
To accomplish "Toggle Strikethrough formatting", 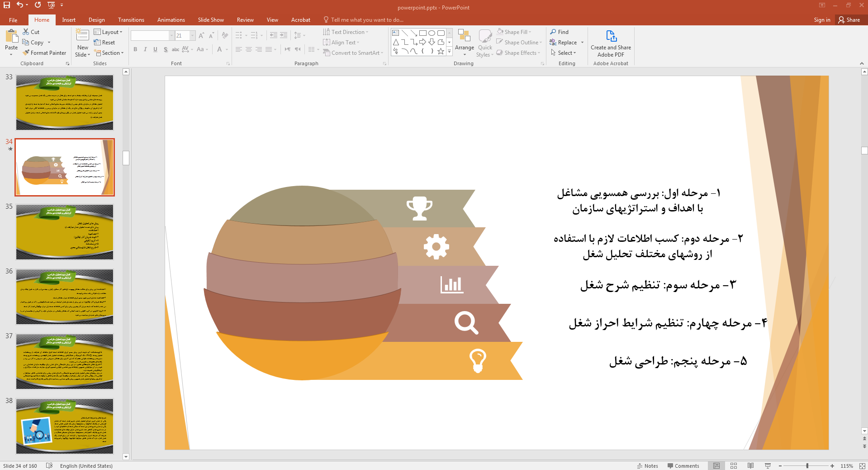I will click(x=175, y=49).
